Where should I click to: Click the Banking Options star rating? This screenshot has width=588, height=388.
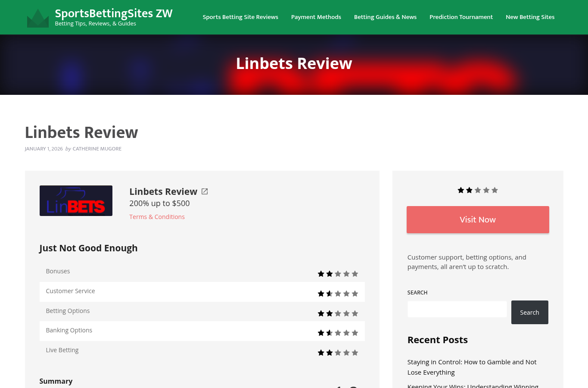(x=338, y=333)
